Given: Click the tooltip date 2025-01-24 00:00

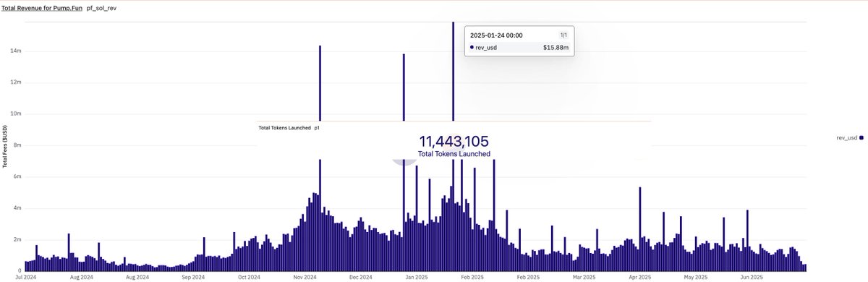Looking at the screenshot, I should pyautogui.click(x=496, y=35).
